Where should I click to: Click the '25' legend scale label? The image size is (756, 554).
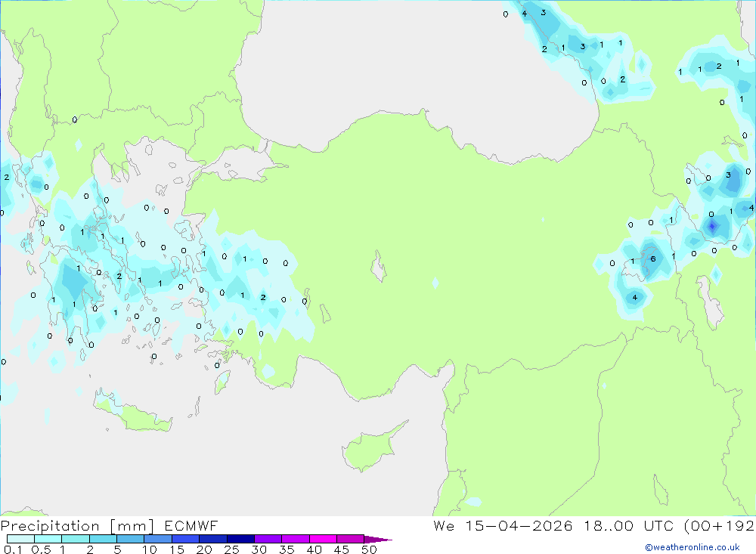(x=231, y=549)
